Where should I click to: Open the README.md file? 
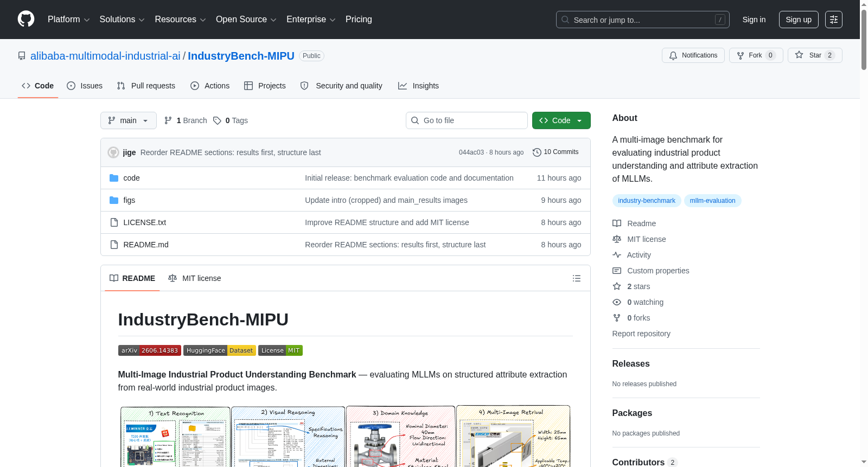click(146, 245)
